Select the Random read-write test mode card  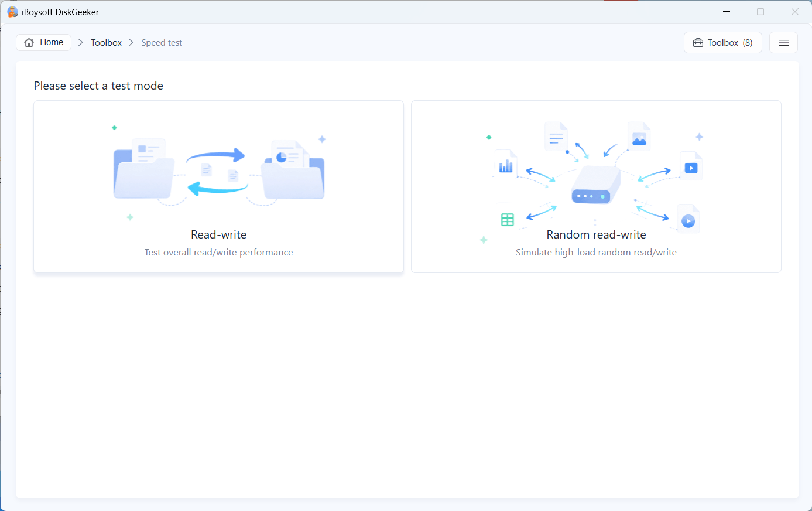pyautogui.click(x=596, y=186)
